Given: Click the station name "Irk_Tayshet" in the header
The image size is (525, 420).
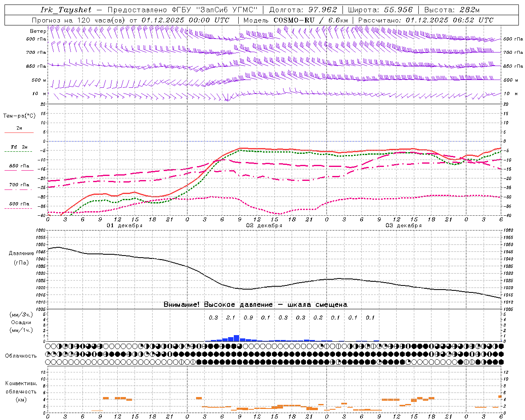Looking at the screenshot, I should [x=66, y=10].
